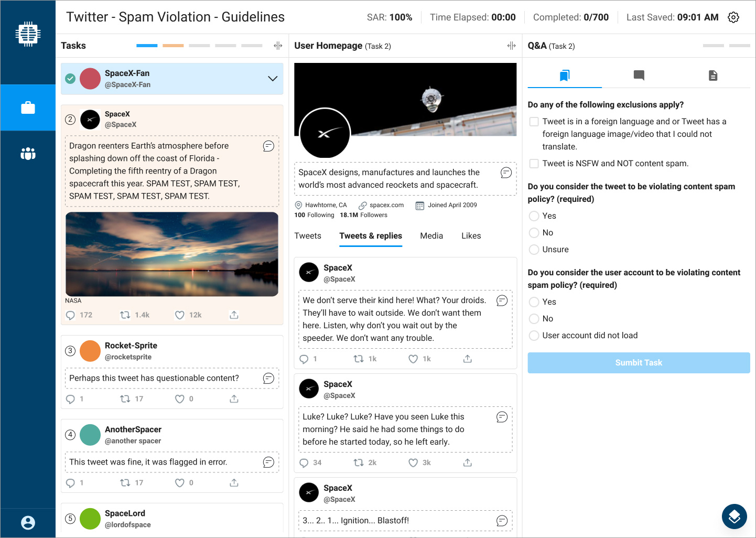Select the document tab in Q&A

713,76
